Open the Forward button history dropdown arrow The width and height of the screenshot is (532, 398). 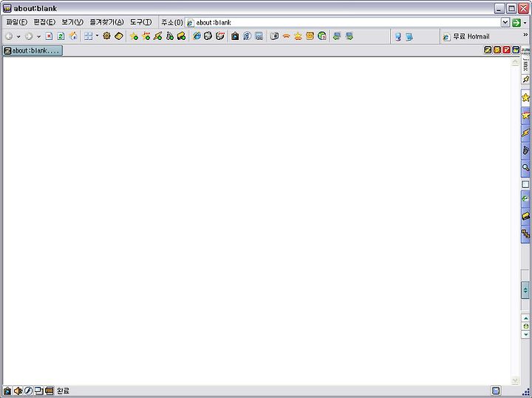click(38, 37)
